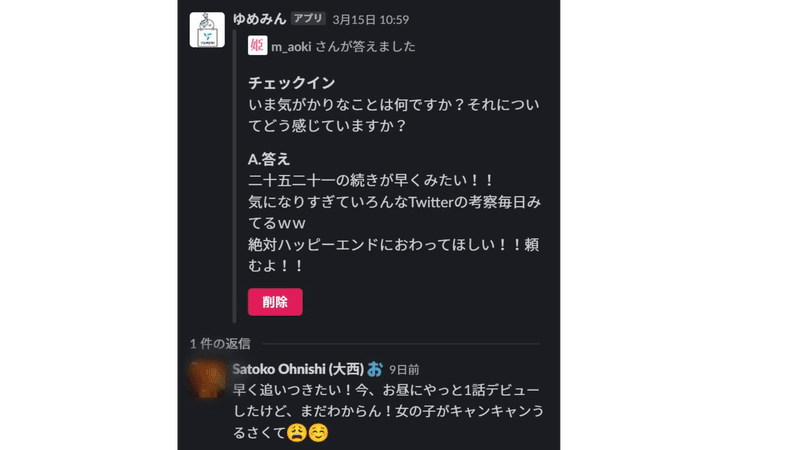The width and height of the screenshot is (800, 450).
Task: Click the A.答え heading
Action: click(x=269, y=159)
